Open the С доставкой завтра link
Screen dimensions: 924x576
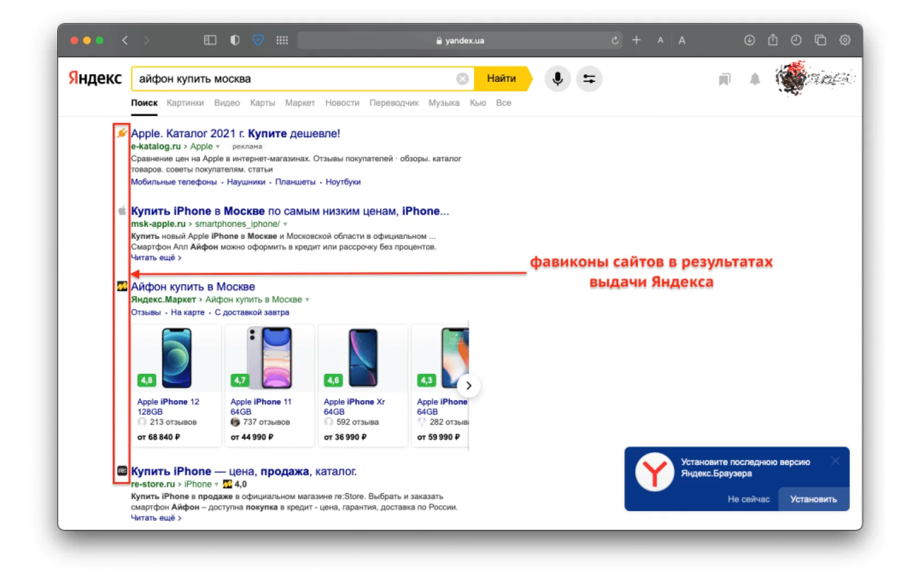252,312
